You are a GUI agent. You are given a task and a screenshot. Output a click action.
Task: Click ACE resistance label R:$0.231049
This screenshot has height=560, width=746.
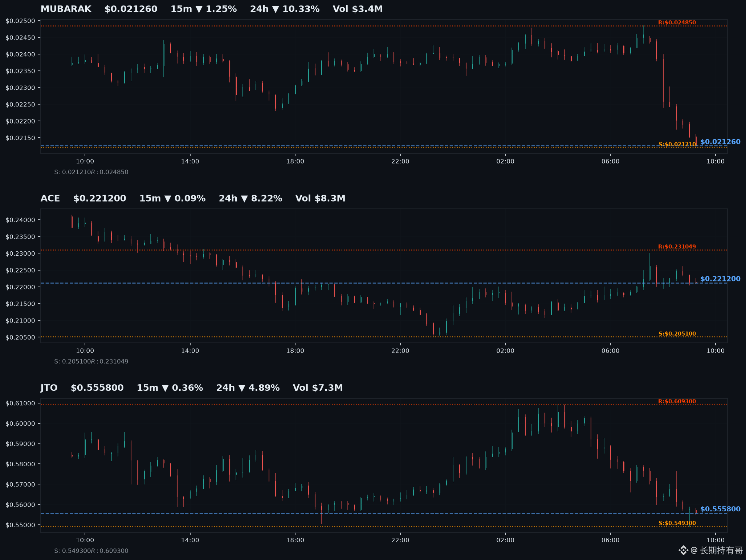pyautogui.click(x=677, y=247)
